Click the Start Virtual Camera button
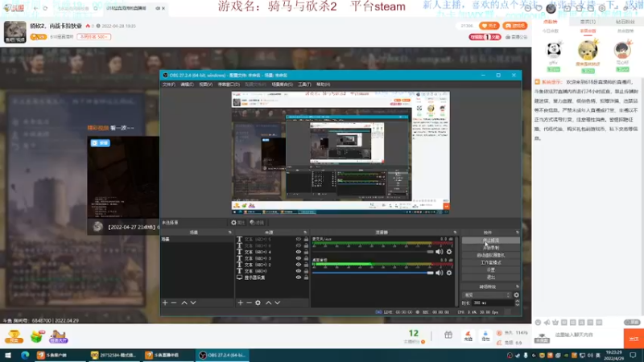The image size is (644, 362). tap(491, 255)
